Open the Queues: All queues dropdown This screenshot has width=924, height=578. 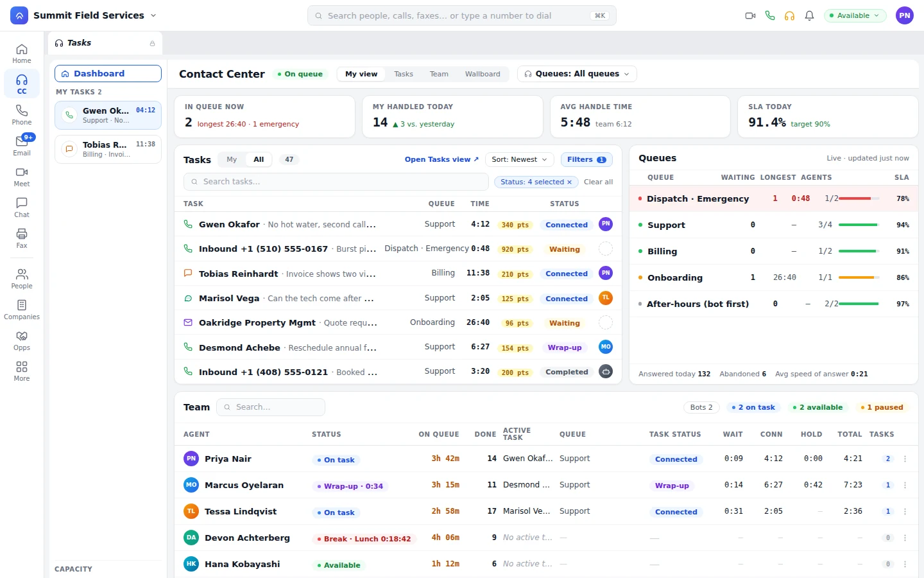coord(577,74)
